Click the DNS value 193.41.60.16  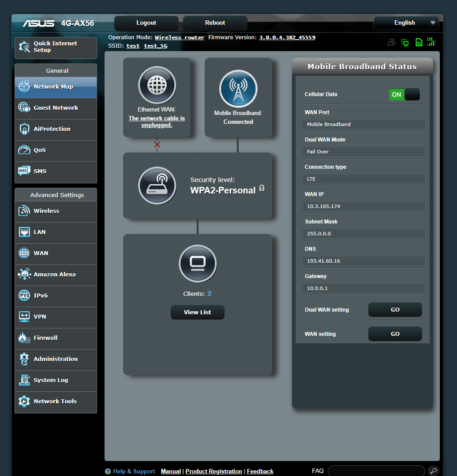point(324,261)
